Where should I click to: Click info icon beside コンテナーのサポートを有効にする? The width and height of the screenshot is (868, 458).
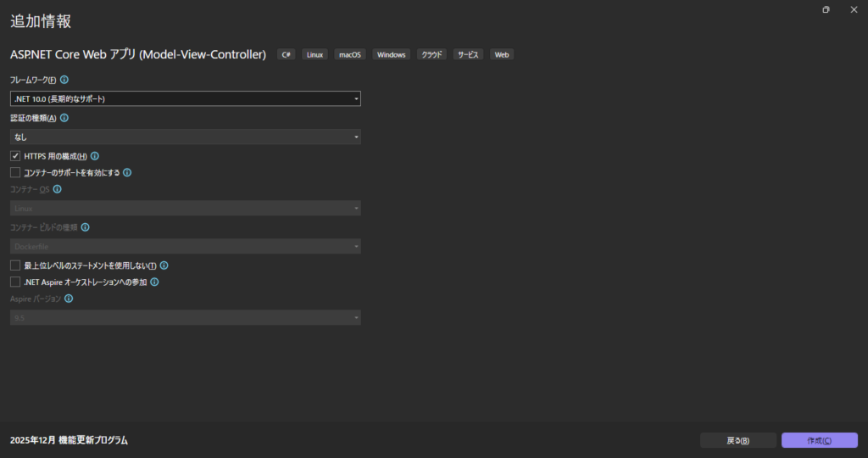(x=127, y=173)
